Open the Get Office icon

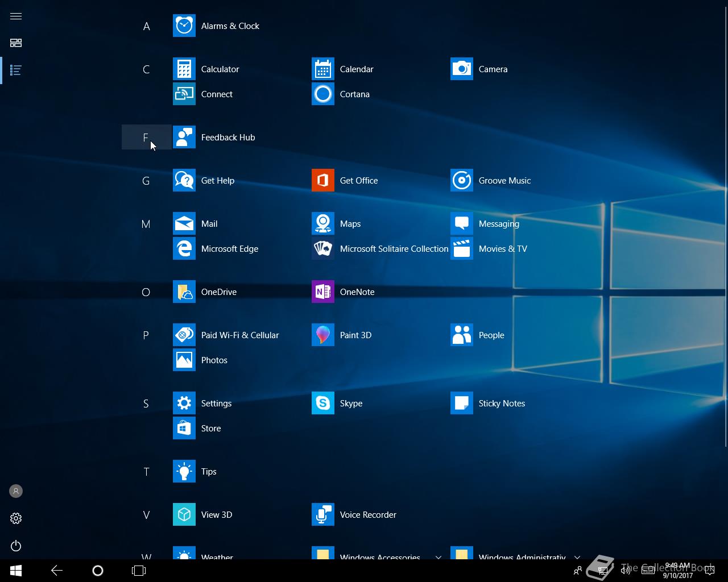pos(323,181)
